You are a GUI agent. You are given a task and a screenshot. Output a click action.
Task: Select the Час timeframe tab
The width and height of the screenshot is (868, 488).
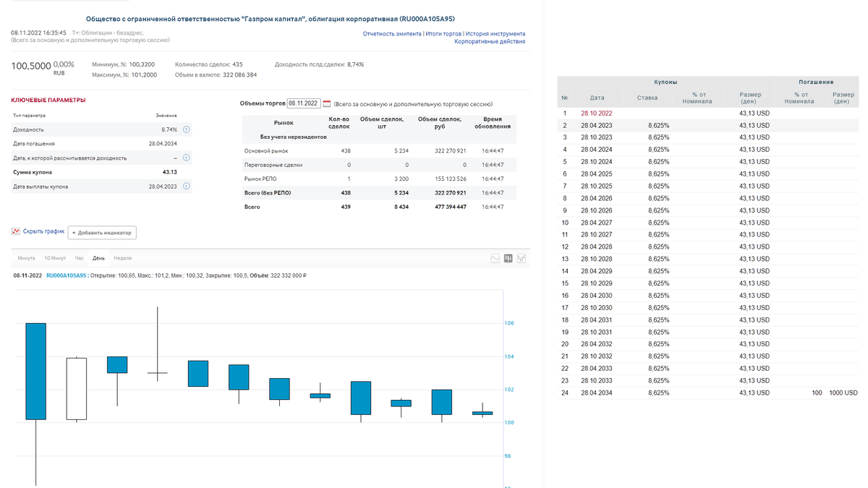(x=80, y=258)
